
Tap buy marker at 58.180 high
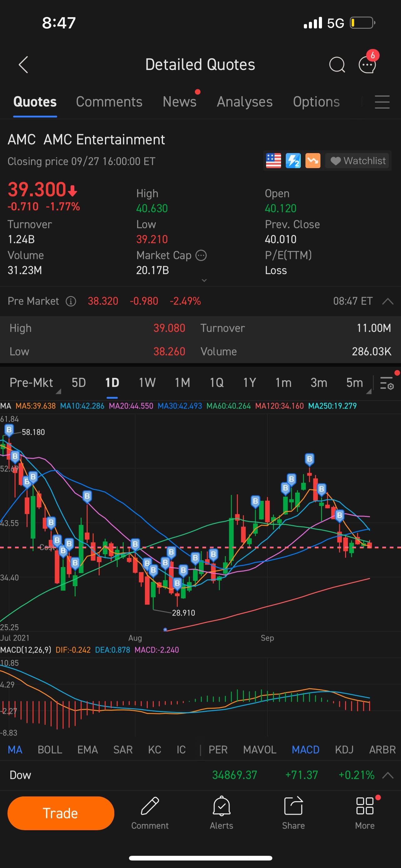[9, 430]
